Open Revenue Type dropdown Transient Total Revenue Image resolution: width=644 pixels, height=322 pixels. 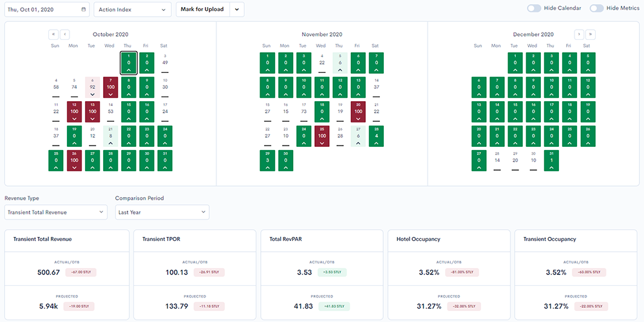(x=56, y=213)
